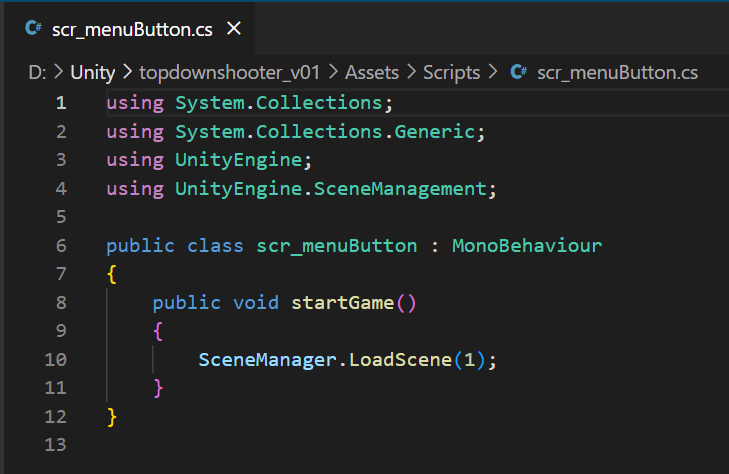This screenshot has height=474, width=729.
Task: Open the Scripts folder breadcrumb
Action: [x=451, y=72]
